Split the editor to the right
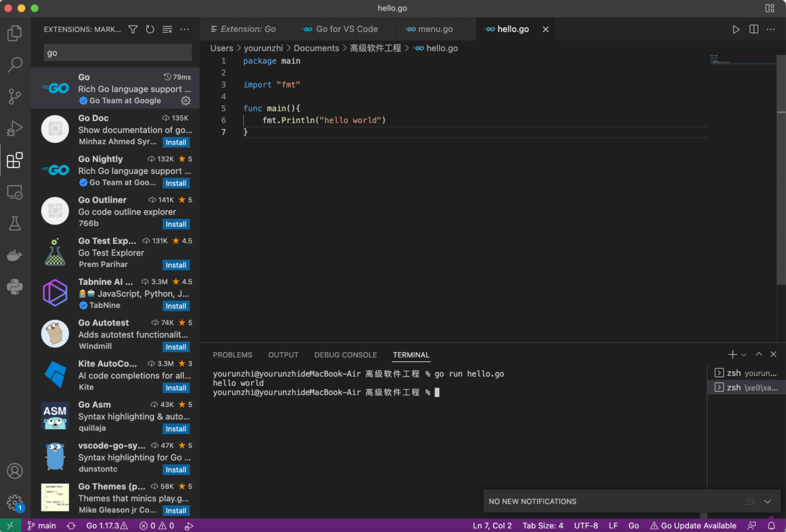The image size is (786, 532). pyautogui.click(x=754, y=29)
